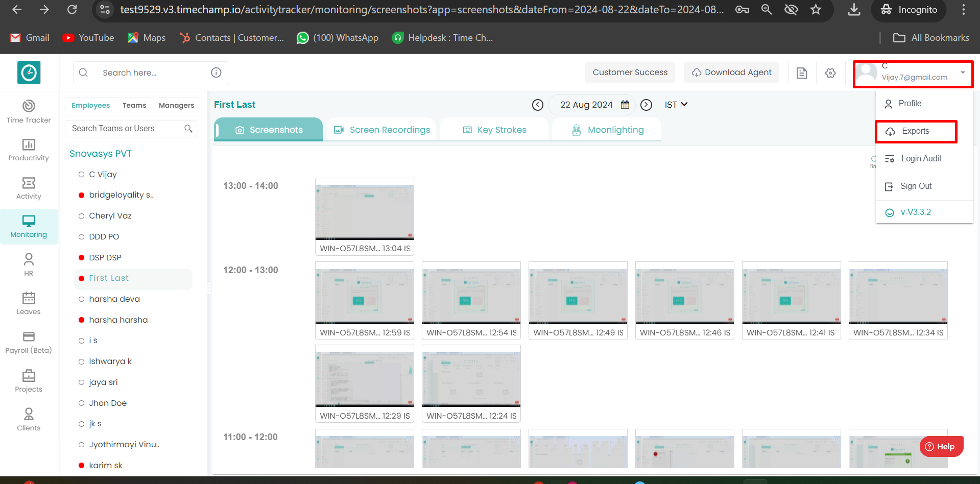Open All Bookmarks folder

[x=931, y=38]
